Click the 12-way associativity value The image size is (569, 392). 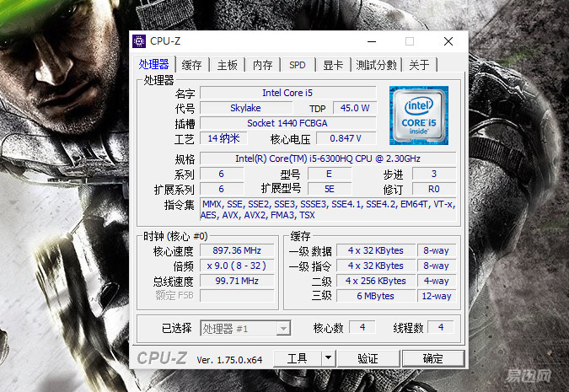click(x=437, y=296)
